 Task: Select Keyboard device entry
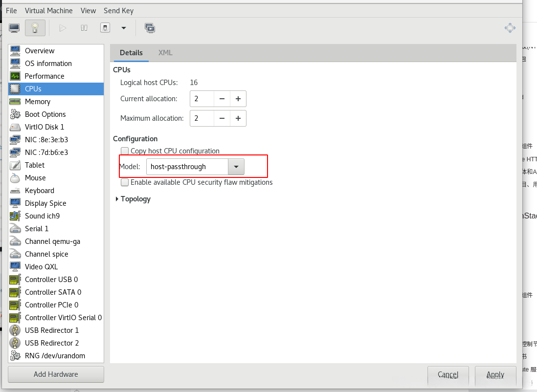(x=56, y=190)
